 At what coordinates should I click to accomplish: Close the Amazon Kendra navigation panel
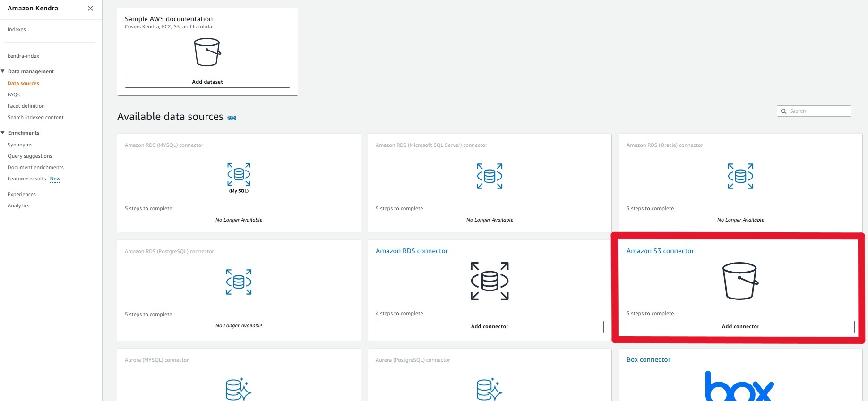coord(90,9)
